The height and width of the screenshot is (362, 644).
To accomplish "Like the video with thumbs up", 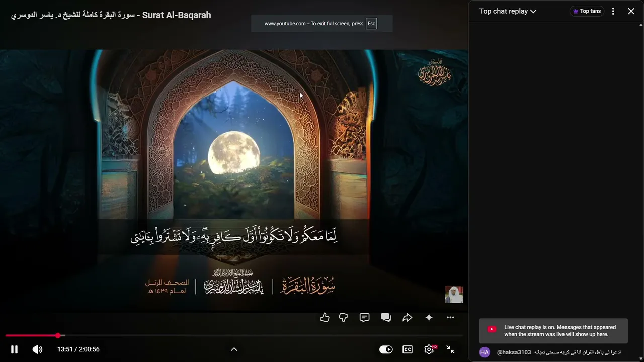I will click(x=325, y=317).
